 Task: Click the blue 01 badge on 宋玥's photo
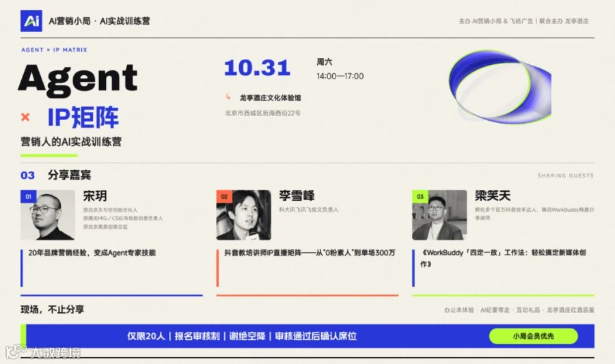tap(28, 196)
